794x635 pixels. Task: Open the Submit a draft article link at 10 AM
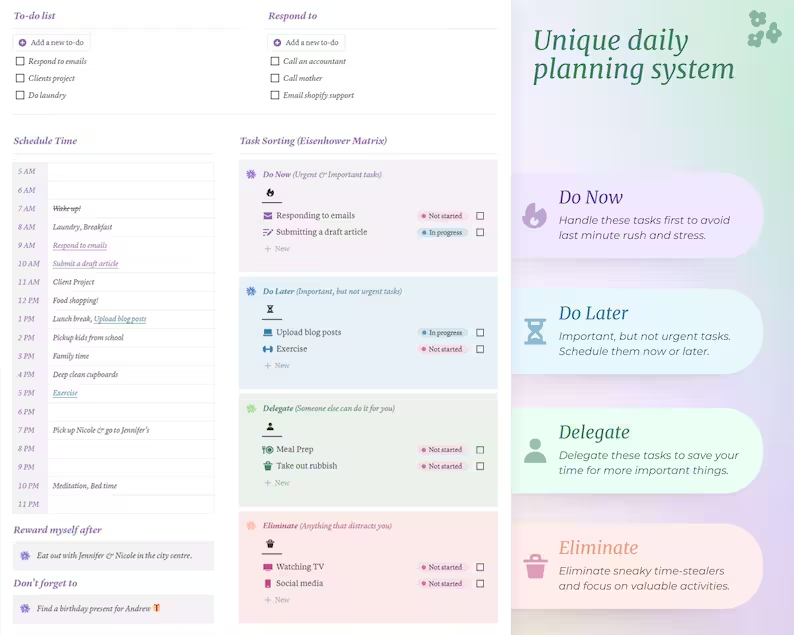tap(85, 264)
